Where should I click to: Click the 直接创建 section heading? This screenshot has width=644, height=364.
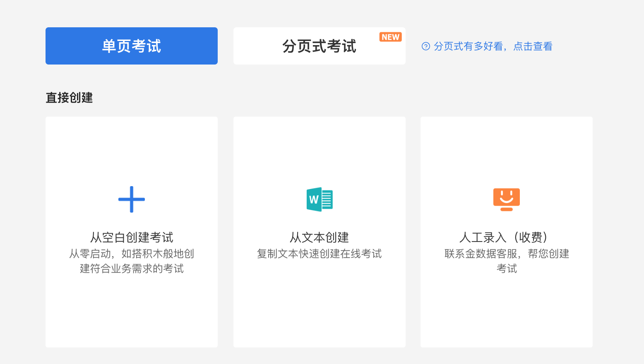69,98
